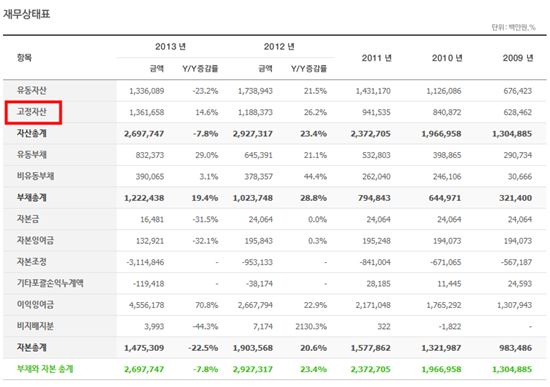This screenshot has width=550, height=387.
Task: Click the 1,738,943 cell
Action: [255, 91]
